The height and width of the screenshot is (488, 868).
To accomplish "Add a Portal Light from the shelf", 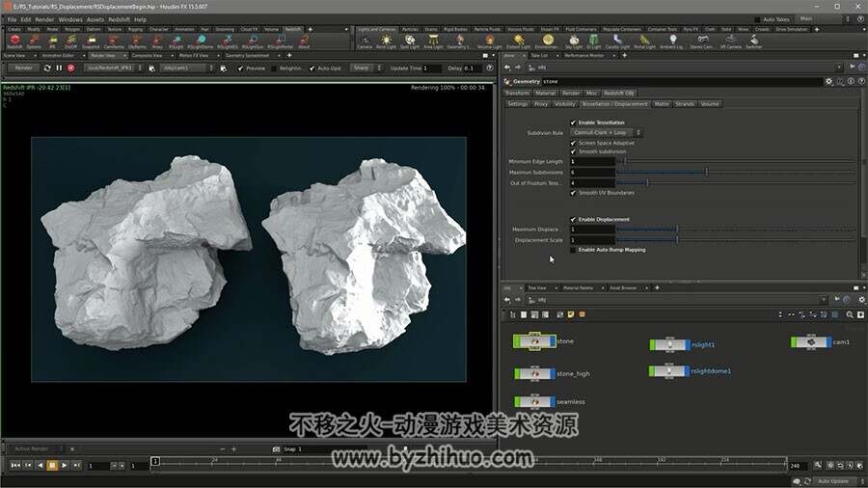I will (644, 41).
